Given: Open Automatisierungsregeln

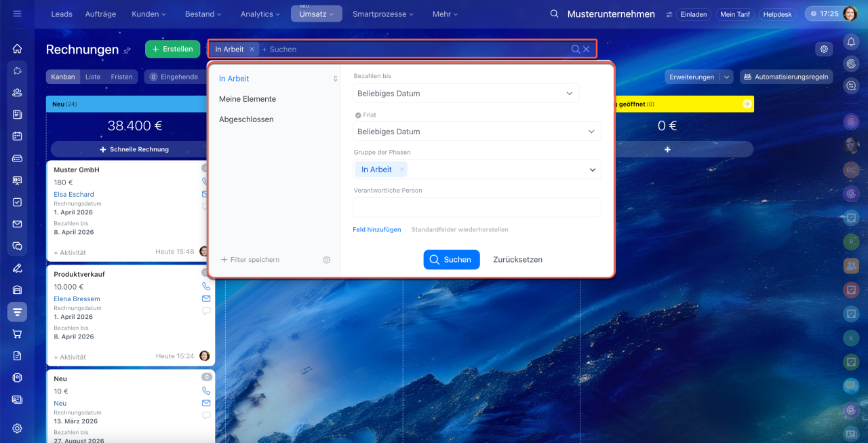Looking at the screenshot, I should (x=786, y=77).
